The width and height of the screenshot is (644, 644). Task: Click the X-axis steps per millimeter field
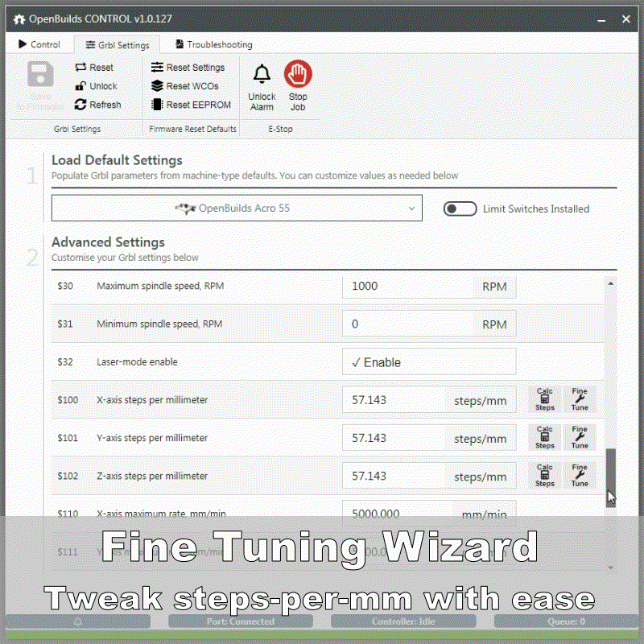(394, 400)
